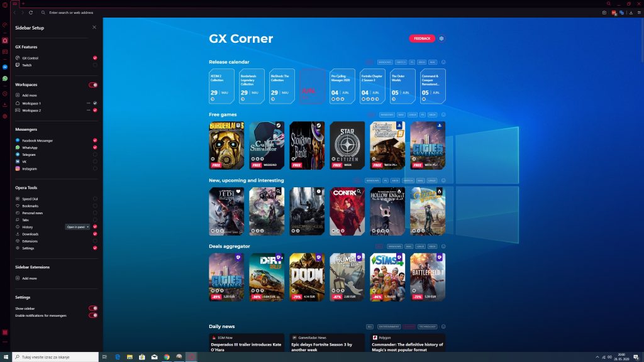Click the smiley icon beside Release calendar filters

pyautogui.click(x=443, y=62)
